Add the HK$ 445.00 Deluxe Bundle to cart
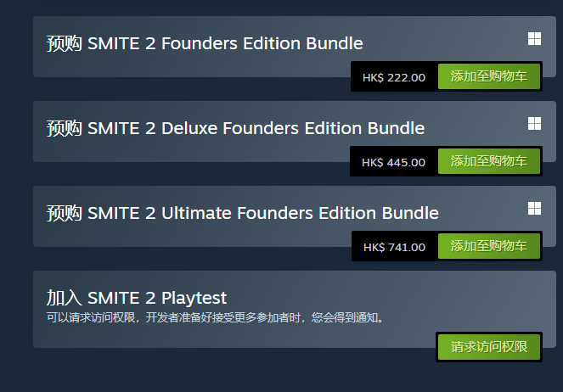Screen dimensions: 563x392 pos(488,161)
